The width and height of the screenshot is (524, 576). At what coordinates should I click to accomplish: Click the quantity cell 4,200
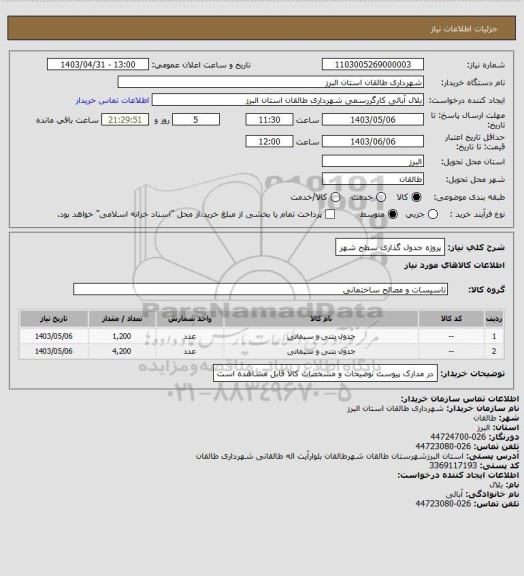(122, 352)
